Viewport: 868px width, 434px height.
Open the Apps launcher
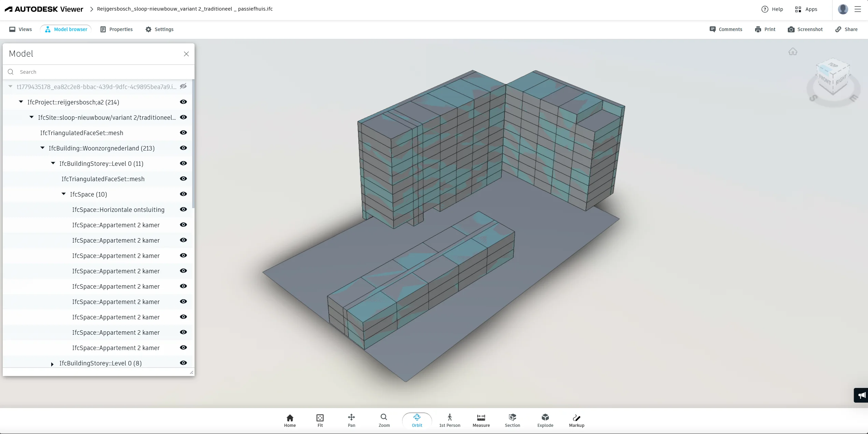(x=806, y=9)
